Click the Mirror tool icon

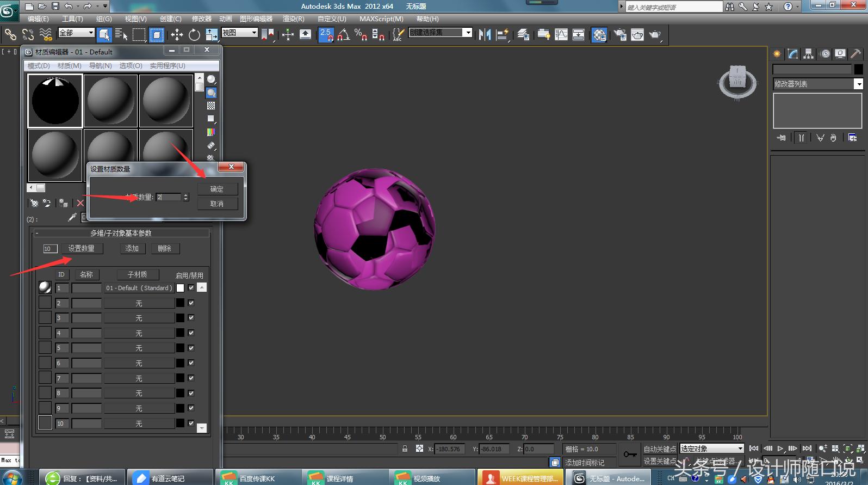click(x=485, y=35)
